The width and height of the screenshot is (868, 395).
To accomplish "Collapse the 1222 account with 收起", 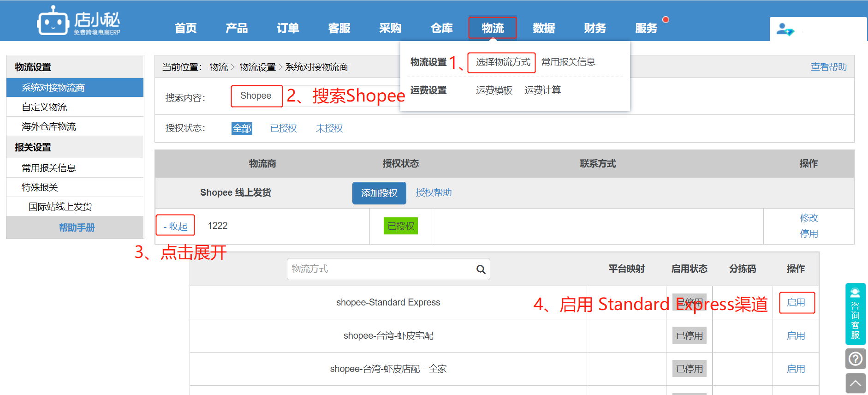I will coord(175,226).
